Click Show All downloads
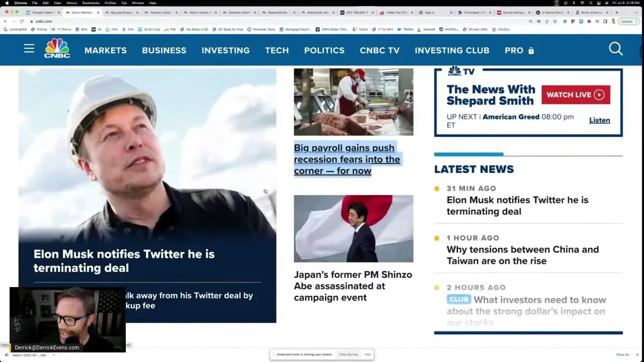Image resolution: width=644 pixels, height=362 pixels. click(x=622, y=354)
